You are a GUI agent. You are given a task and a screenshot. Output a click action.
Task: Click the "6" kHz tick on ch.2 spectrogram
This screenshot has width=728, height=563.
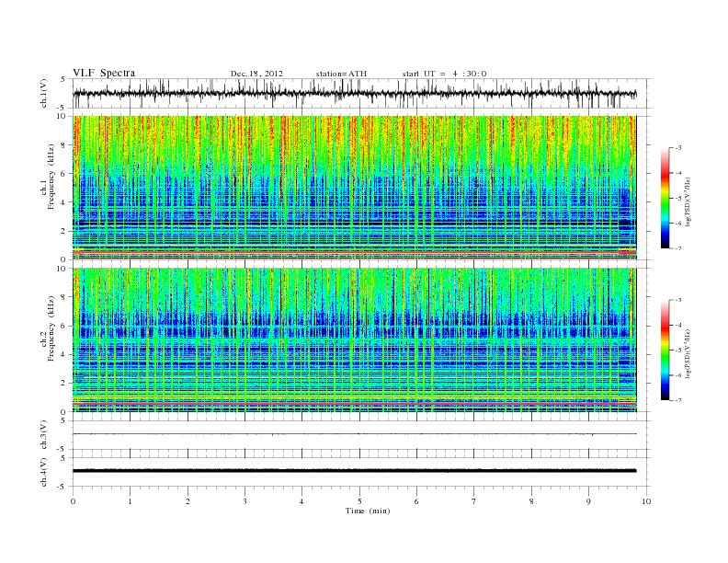pos(64,326)
